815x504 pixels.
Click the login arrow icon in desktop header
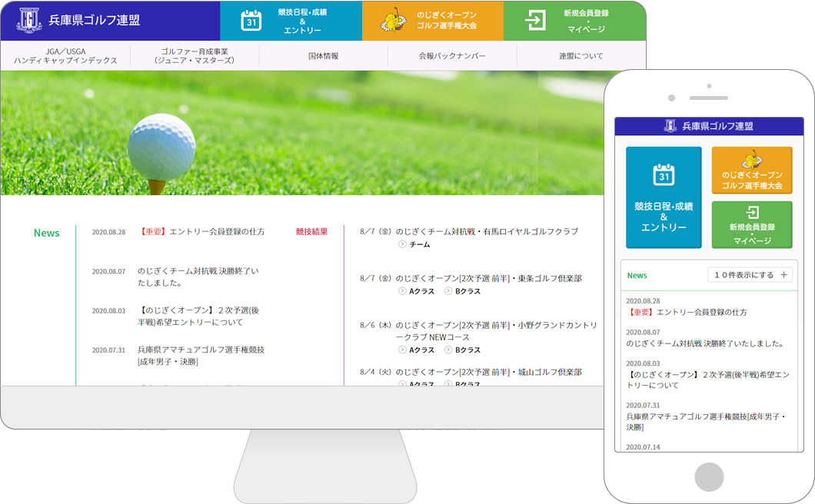535,21
